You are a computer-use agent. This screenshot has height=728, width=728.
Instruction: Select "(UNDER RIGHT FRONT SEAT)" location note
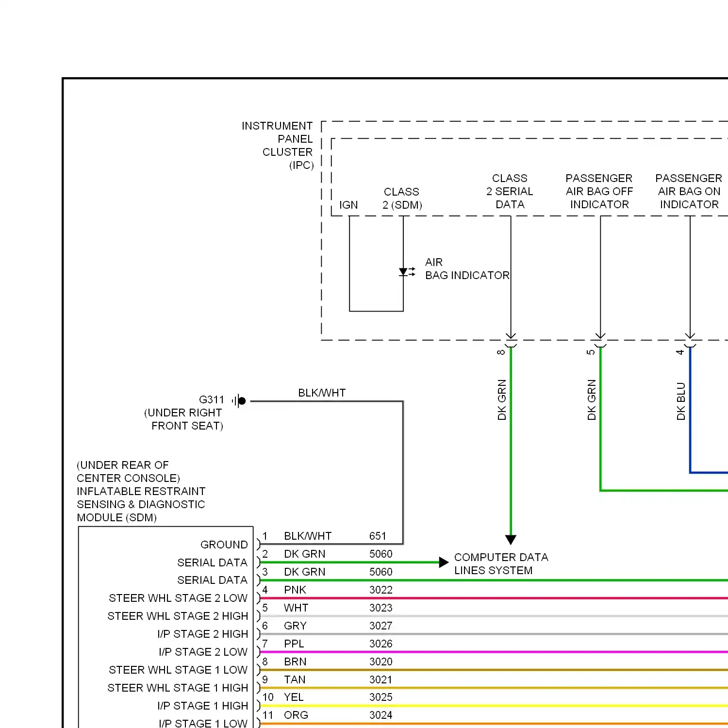pyautogui.click(x=183, y=419)
